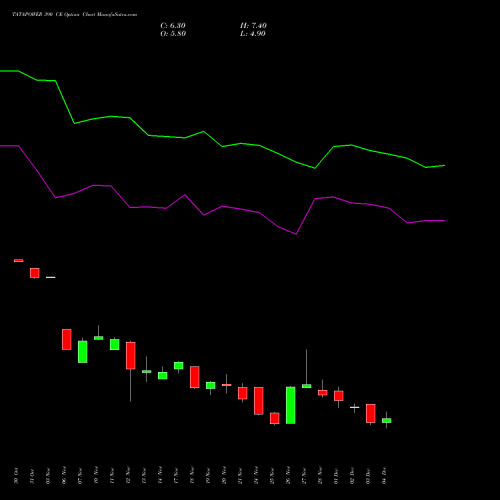Viewport: 500px width, 500px height.
Task: Click the red candle on 06 Nov
Action: point(67,339)
